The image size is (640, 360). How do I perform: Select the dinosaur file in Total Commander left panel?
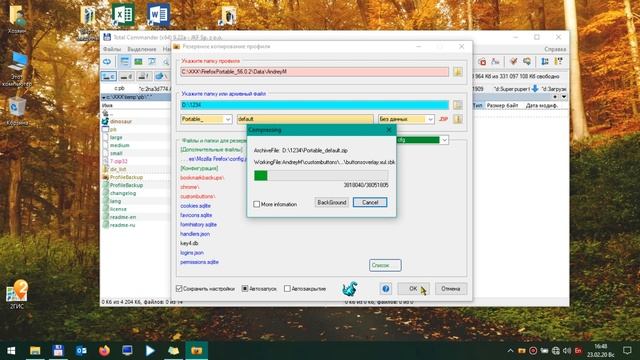[x=120, y=121]
